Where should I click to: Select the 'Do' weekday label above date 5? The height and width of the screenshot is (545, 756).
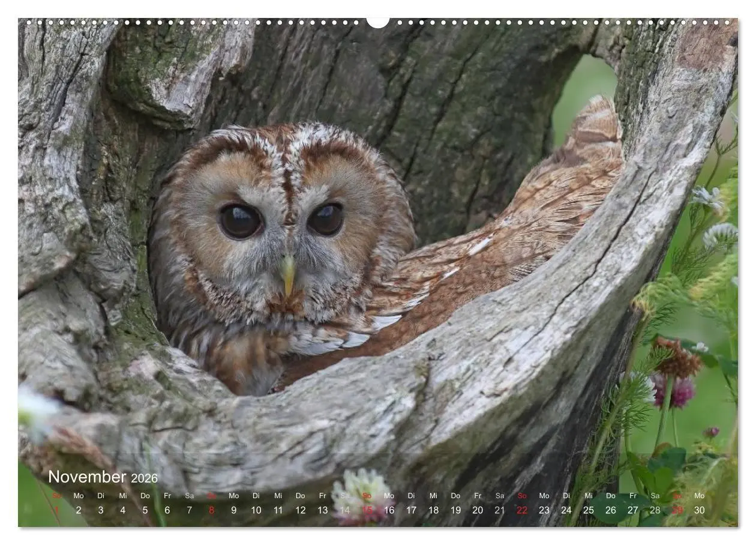pyautogui.click(x=145, y=496)
